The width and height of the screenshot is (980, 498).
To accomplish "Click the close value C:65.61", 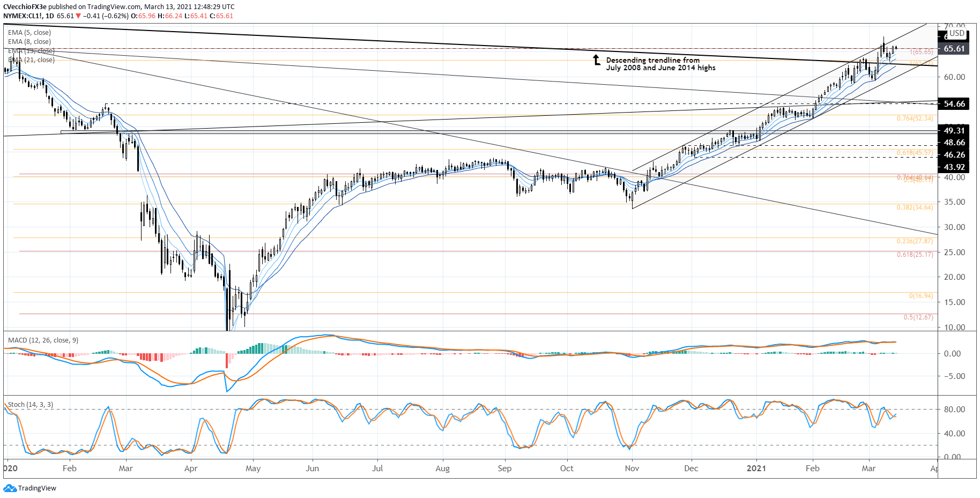I will (221, 16).
